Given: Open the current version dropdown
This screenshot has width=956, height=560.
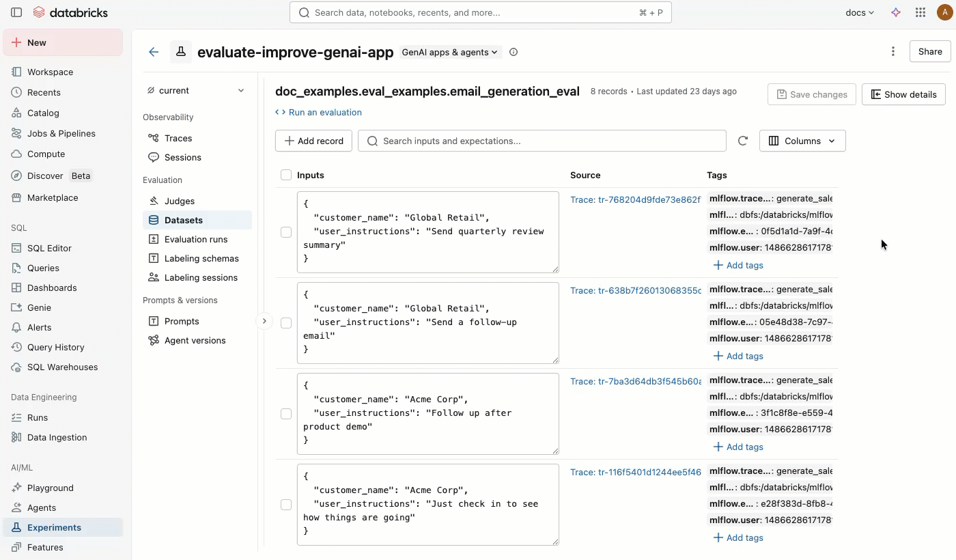Looking at the screenshot, I should [197, 91].
